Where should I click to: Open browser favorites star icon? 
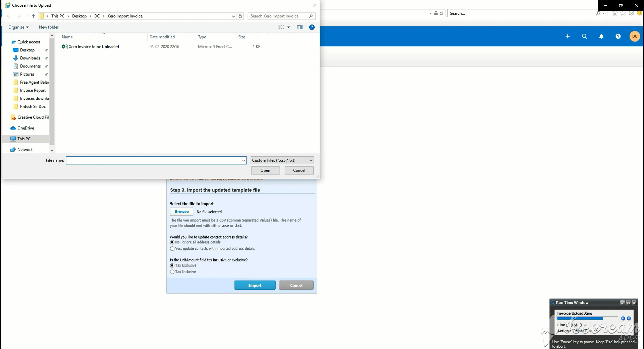tap(623, 13)
